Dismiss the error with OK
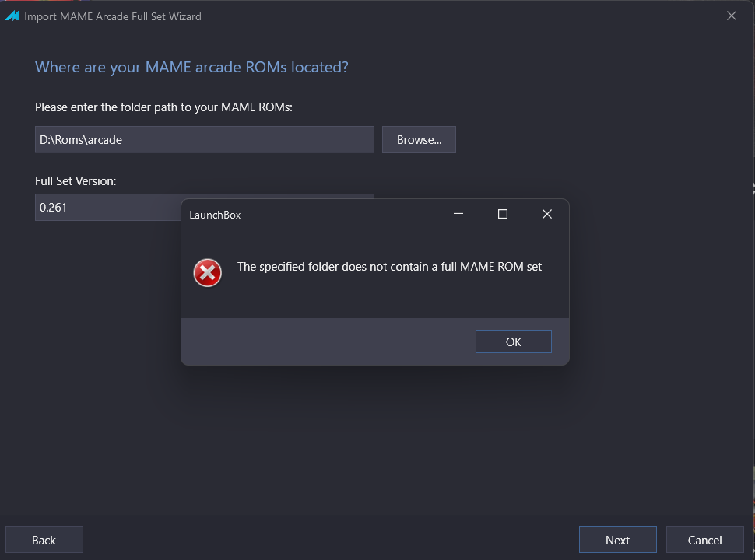This screenshot has width=755, height=560. click(x=513, y=341)
